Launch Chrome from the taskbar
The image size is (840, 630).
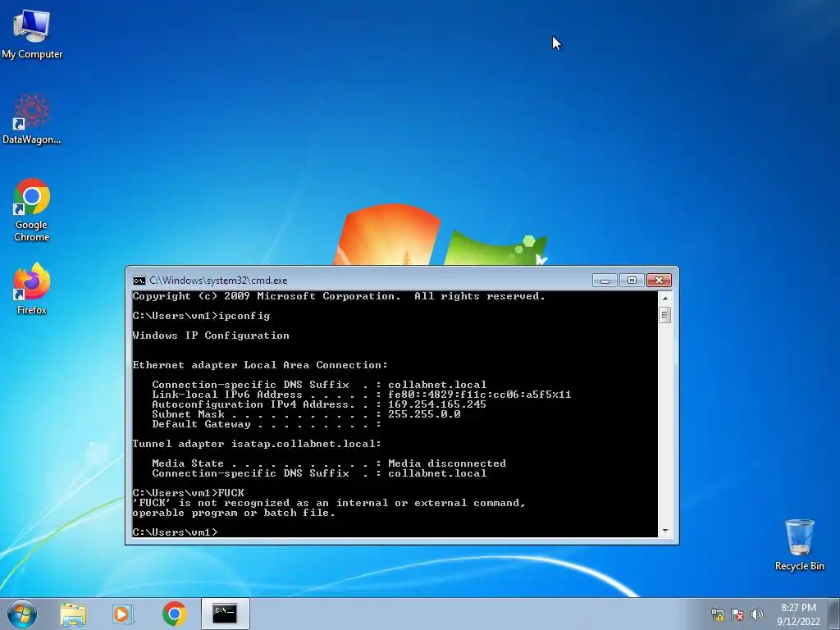[174, 614]
